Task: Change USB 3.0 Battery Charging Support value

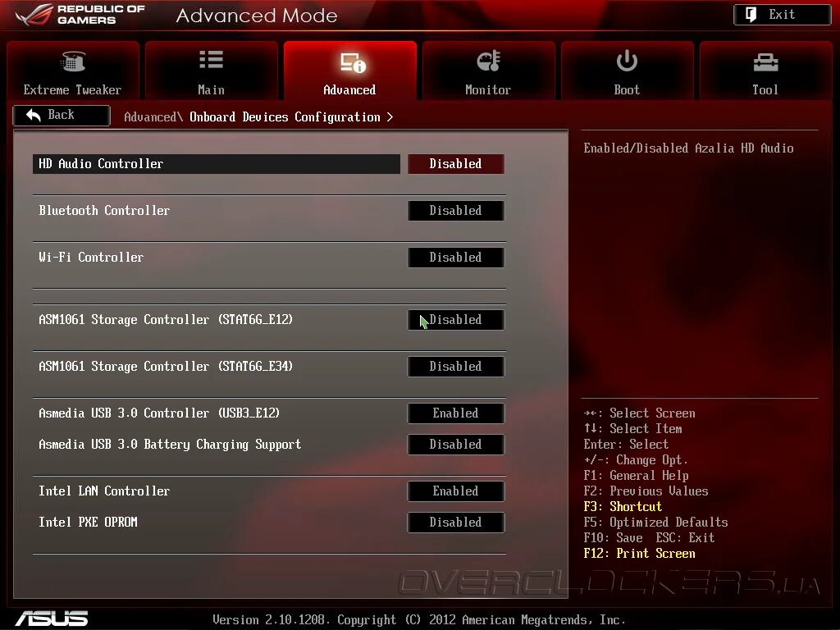Action: click(x=456, y=444)
